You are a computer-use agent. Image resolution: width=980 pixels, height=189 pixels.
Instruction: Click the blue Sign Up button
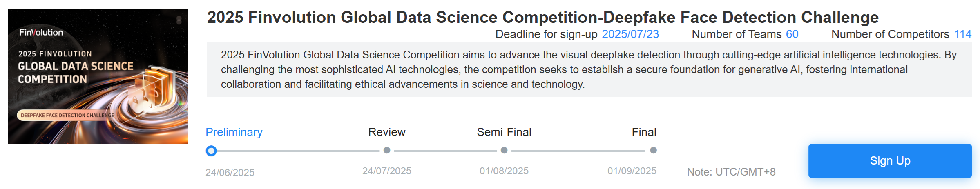(890, 160)
